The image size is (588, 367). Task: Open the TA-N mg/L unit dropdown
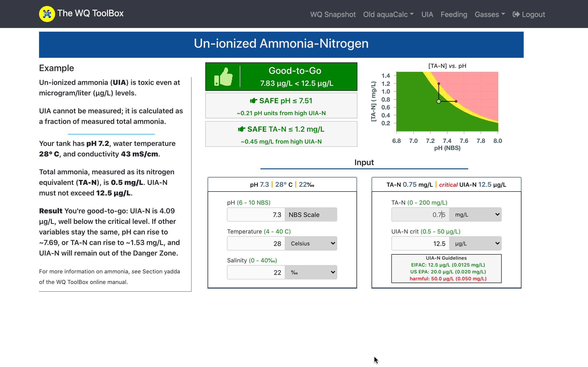tap(475, 214)
